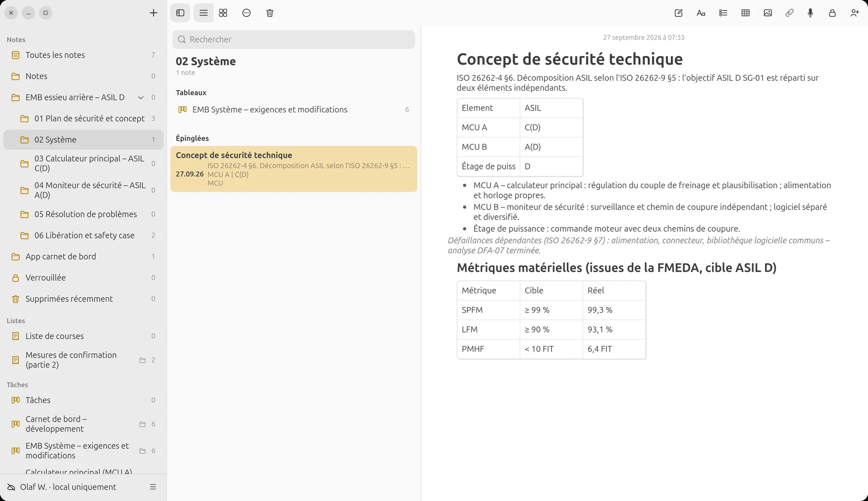Open the App carnet de bord folder
The image size is (868, 501).
[x=83, y=257]
